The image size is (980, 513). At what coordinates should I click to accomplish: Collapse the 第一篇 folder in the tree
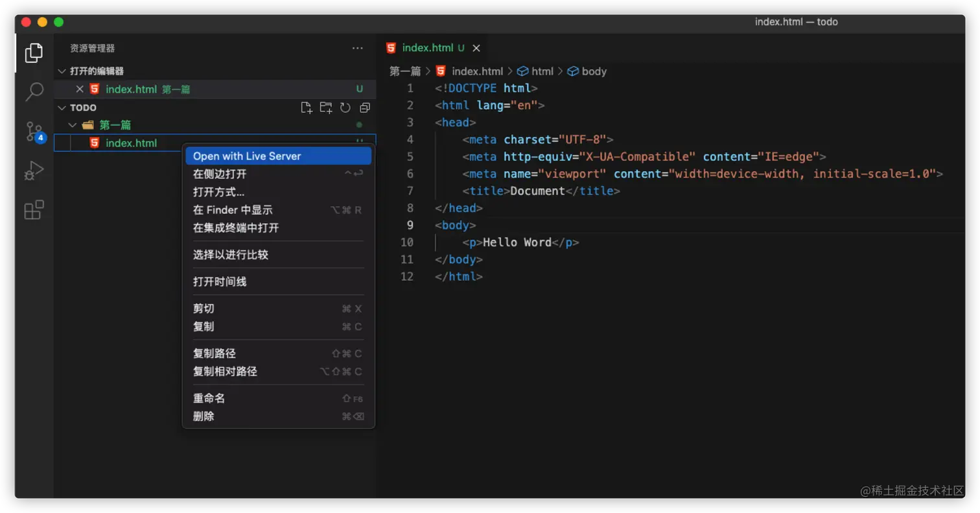[73, 125]
